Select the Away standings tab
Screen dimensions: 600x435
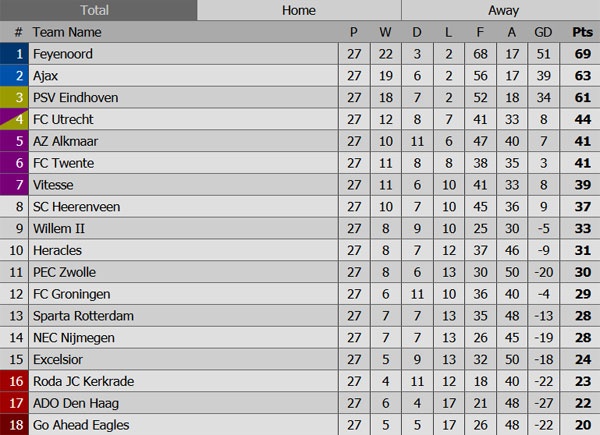coord(502,10)
